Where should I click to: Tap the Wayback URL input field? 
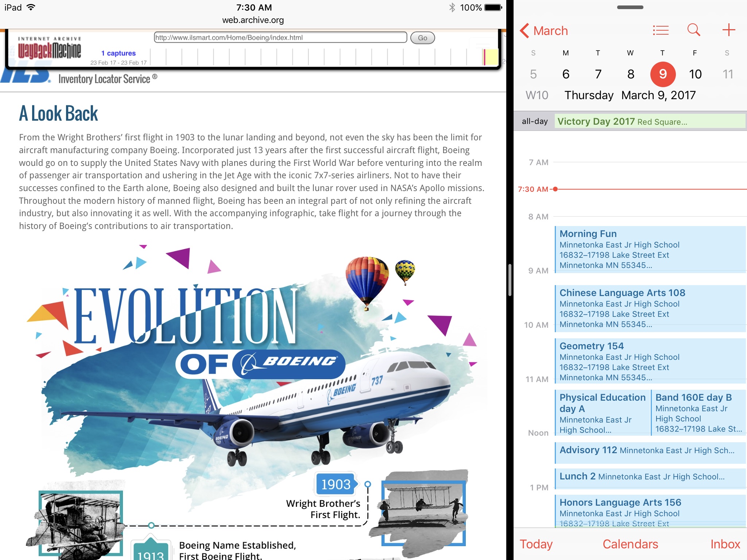(280, 38)
